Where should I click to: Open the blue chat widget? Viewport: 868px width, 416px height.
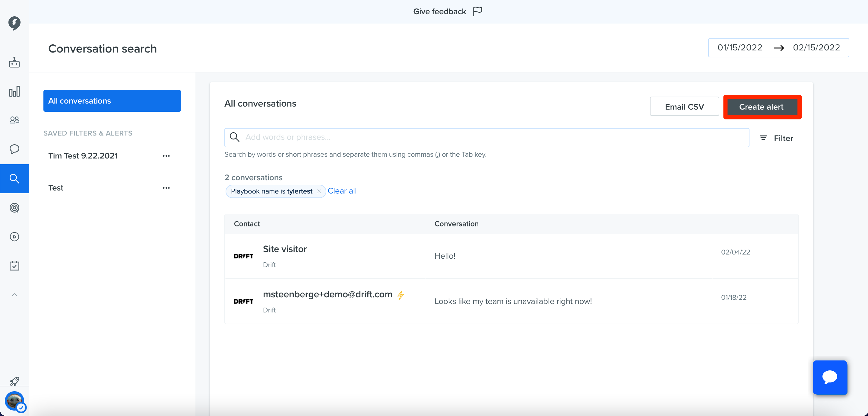(x=830, y=377)
